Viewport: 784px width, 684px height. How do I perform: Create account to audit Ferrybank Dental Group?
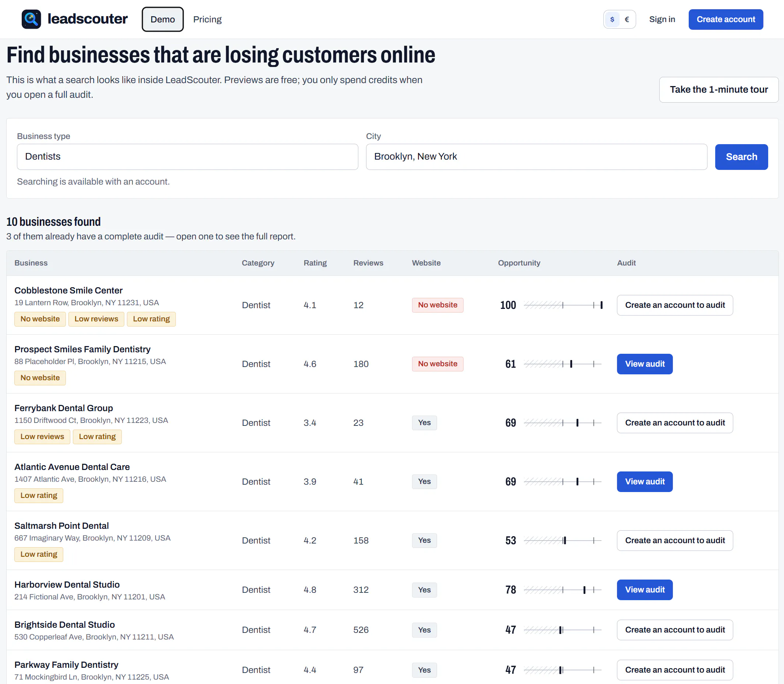tap(675, 423)
